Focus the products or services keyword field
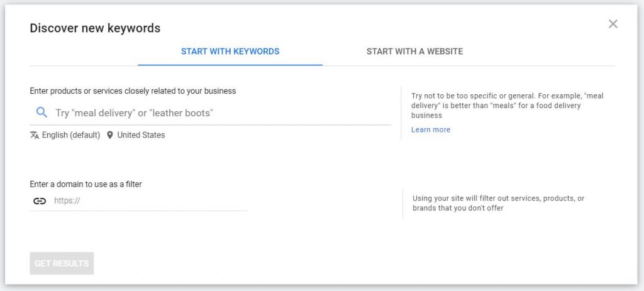The width and height of the screenshot is (644, 291). pos(220,113)
